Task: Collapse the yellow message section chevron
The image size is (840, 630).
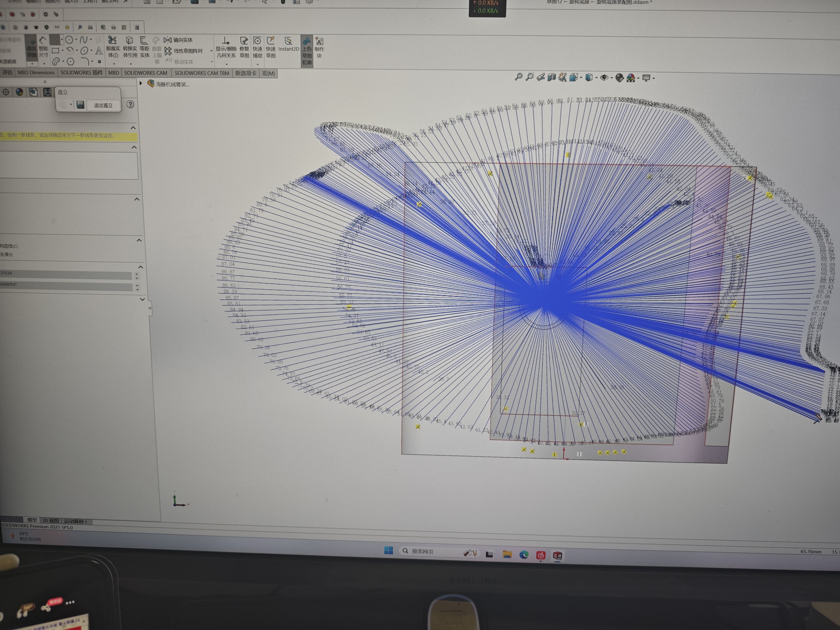Action: tap(133, 128)
